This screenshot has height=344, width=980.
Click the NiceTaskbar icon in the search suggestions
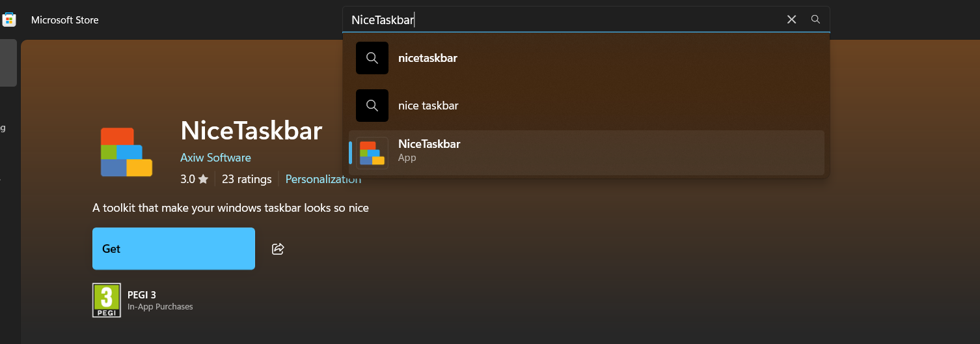point(372,153)
